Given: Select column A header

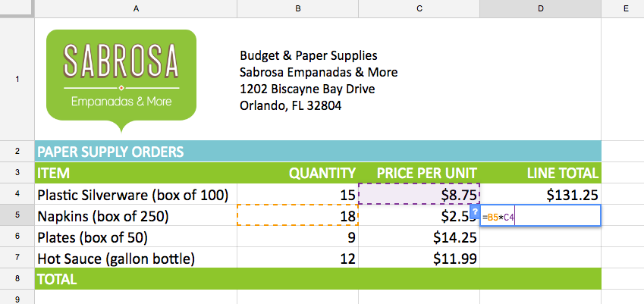Looking at the screenshot, I should coord(136,8).
